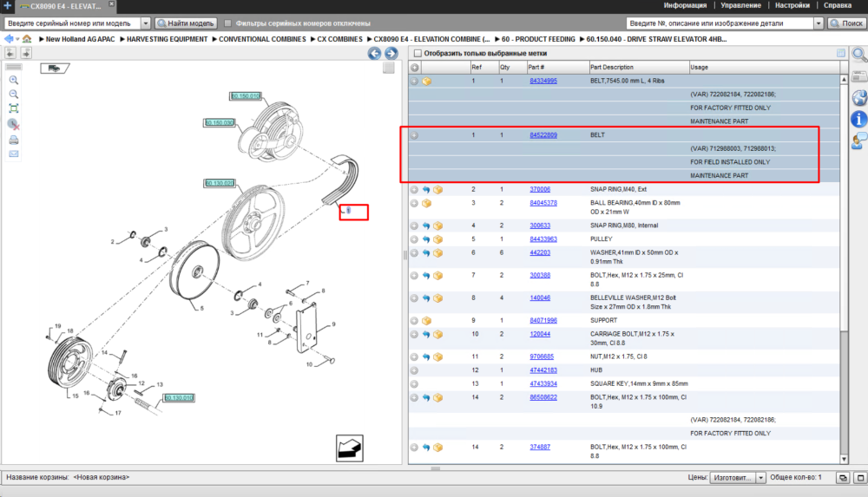Open the globe info icon in sidebar
Image resolution: width=868 pixels, height=497 pixels.
(859, 98)
